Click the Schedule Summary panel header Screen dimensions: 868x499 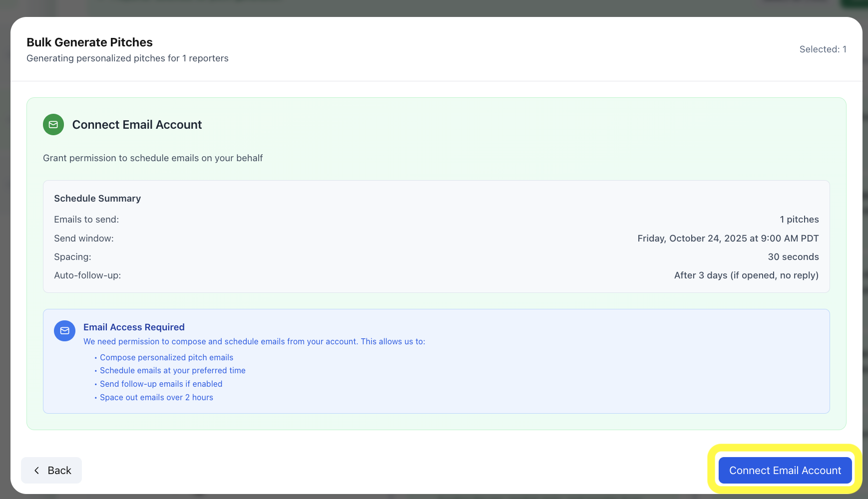(x=97, y=198)
